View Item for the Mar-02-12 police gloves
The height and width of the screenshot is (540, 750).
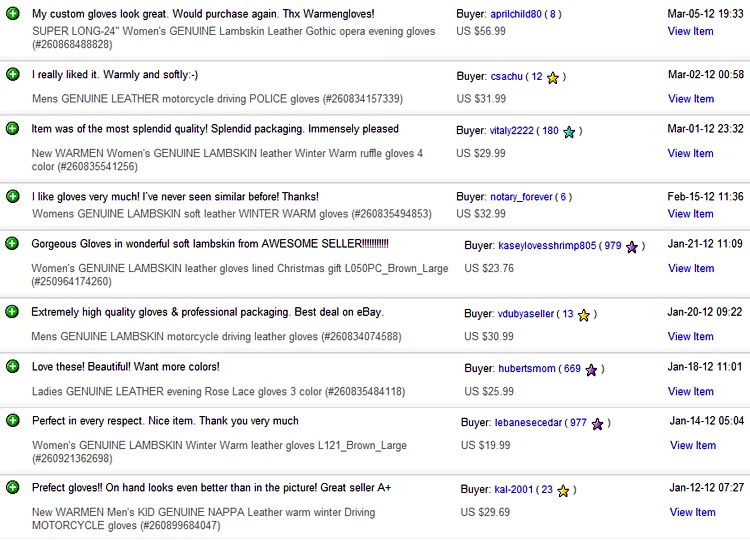(691, 99)
